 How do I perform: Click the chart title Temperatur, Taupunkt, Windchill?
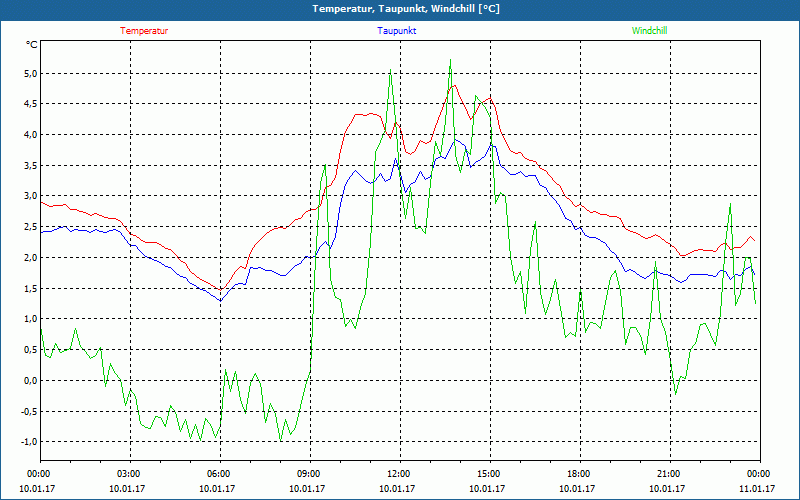406,9
